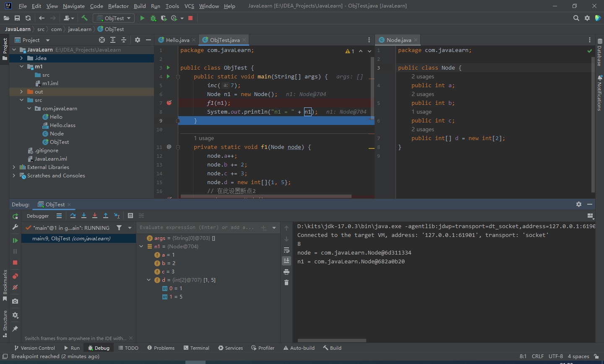Open the Navigate menu
The width and height of the screenshot is (604, 364).
click(74, 6)
